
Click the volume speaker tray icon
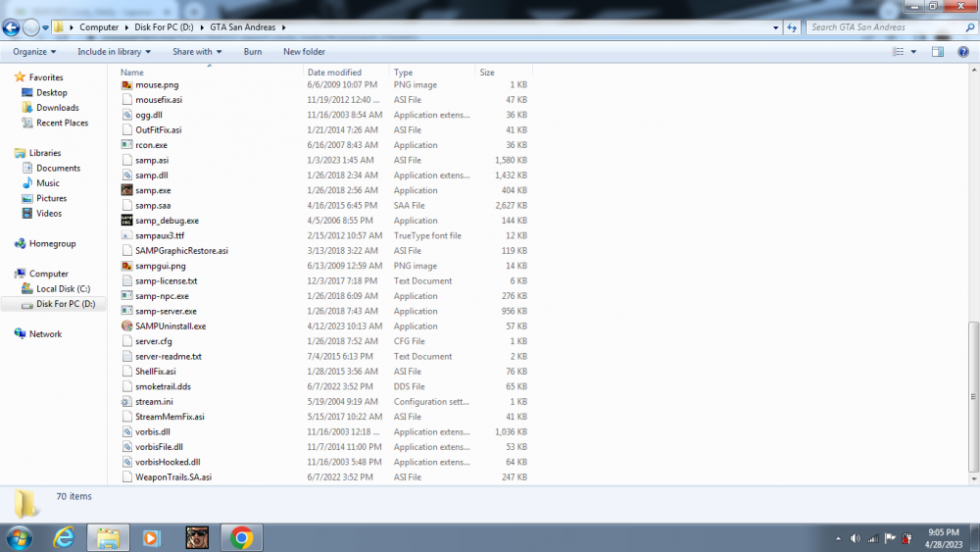click(x=855, y=538)
